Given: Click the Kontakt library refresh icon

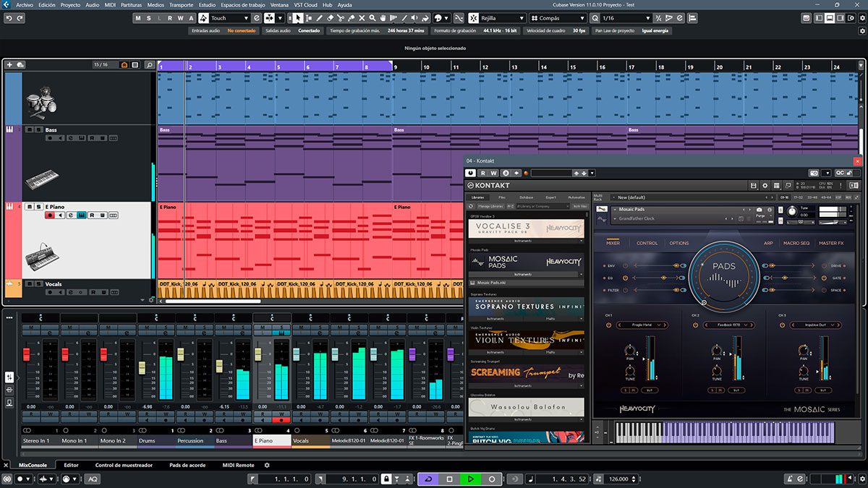Looking at the screenshot, I should coord(472,206).
